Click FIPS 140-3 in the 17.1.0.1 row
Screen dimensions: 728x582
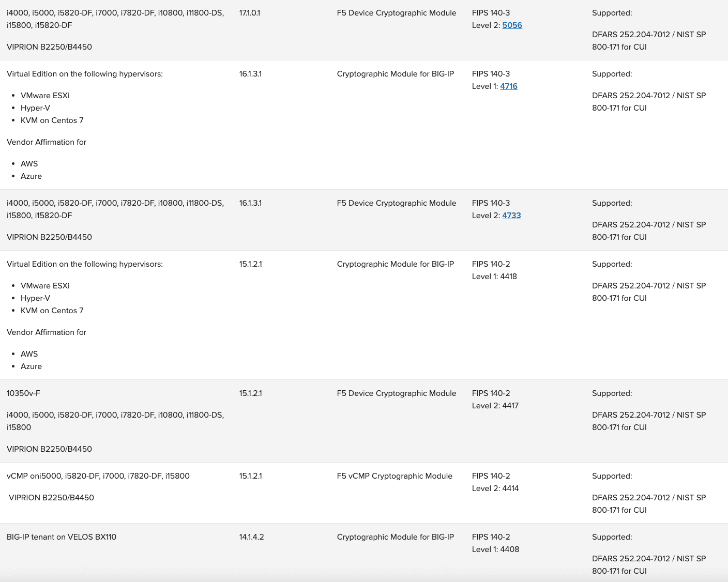tap(491, 13)
